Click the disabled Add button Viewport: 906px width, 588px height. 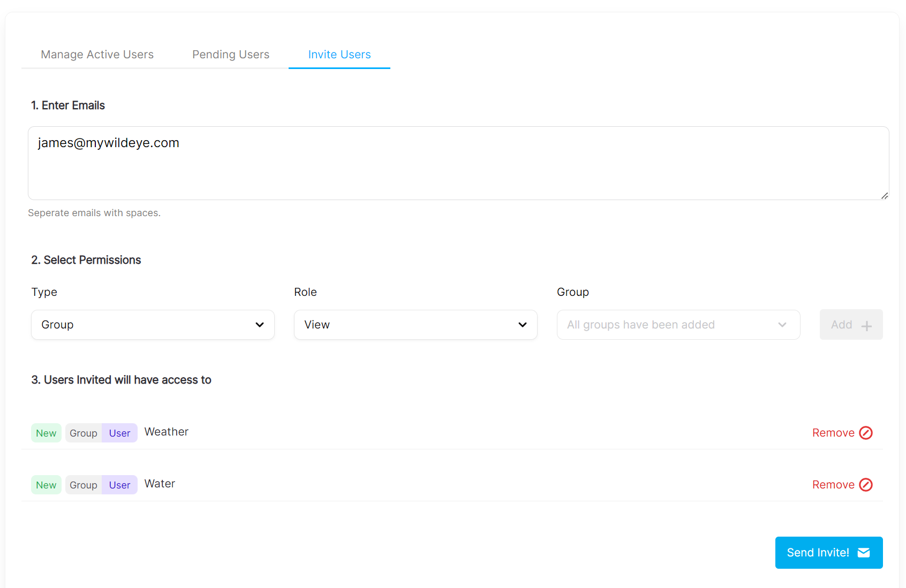[851, 324]
